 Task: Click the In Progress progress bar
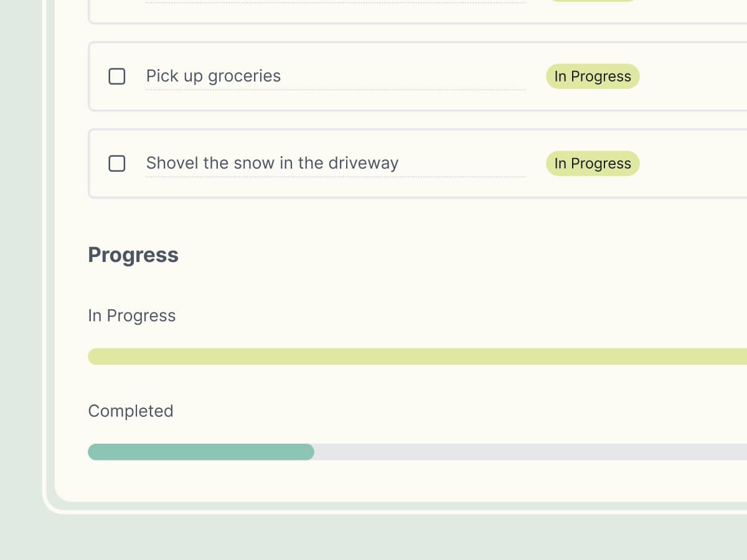417,356
